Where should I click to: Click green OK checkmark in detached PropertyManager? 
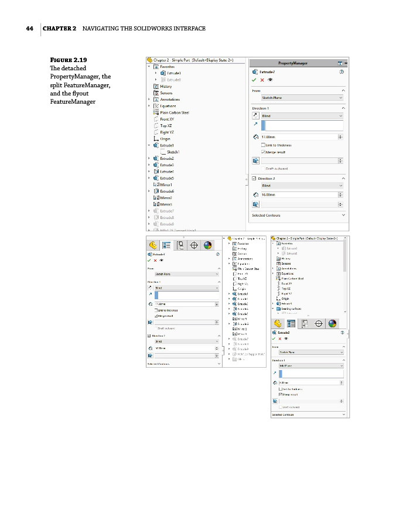pos(254,80)
